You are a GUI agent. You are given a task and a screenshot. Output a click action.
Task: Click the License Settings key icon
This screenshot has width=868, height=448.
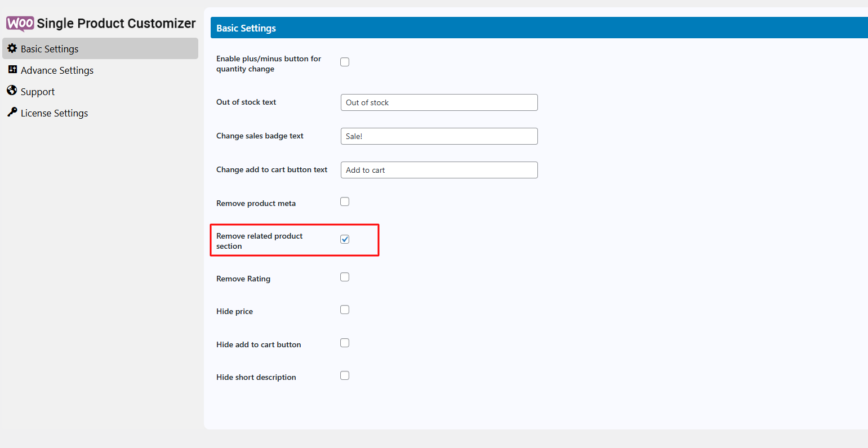point(12,112)
